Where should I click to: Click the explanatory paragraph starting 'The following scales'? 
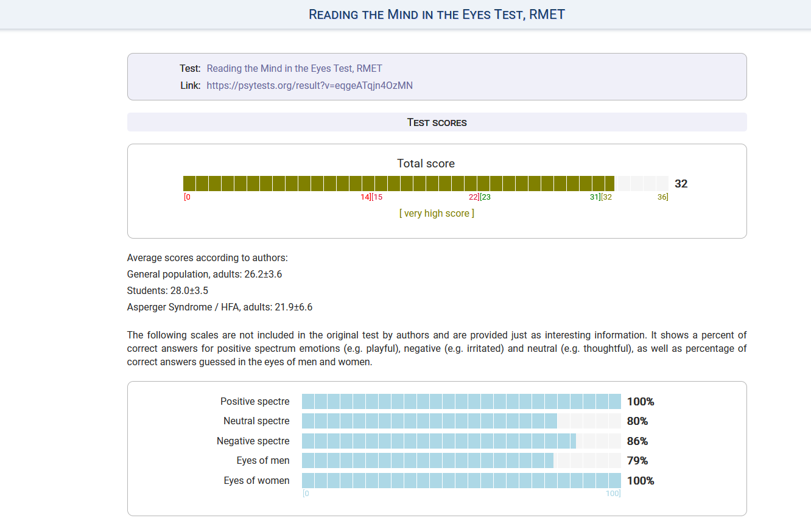tap(437, 349)
